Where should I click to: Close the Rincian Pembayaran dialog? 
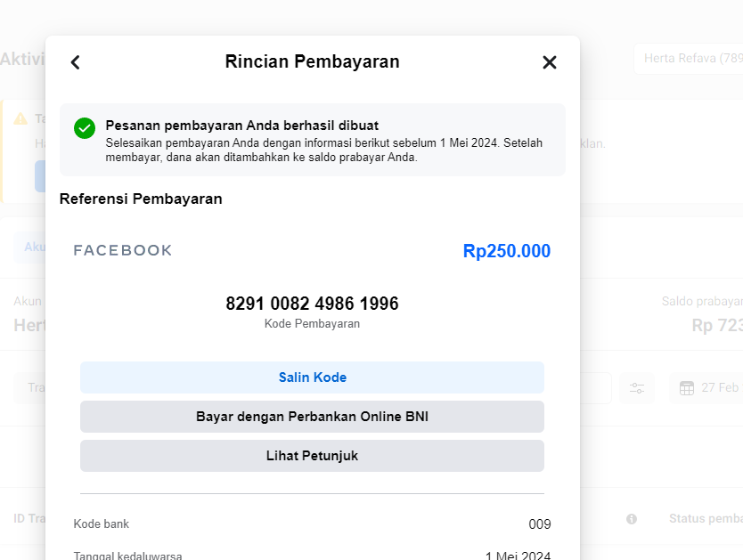550,62
